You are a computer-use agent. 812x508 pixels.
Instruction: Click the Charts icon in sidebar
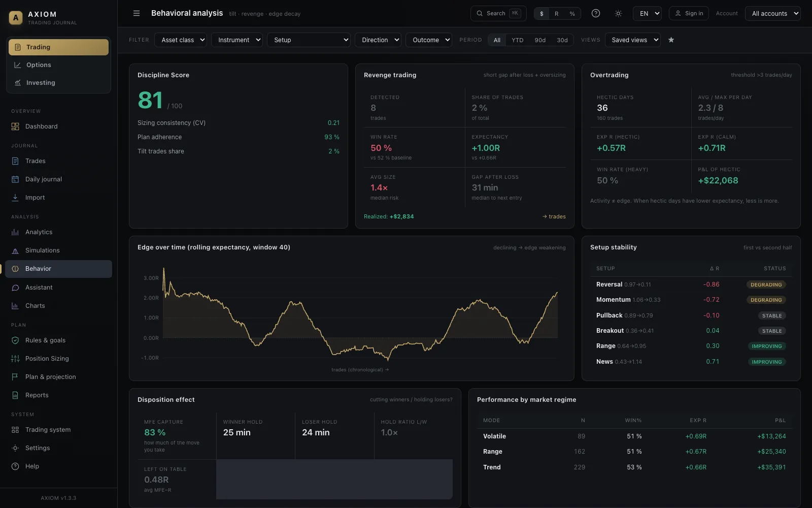click(15, 306)
